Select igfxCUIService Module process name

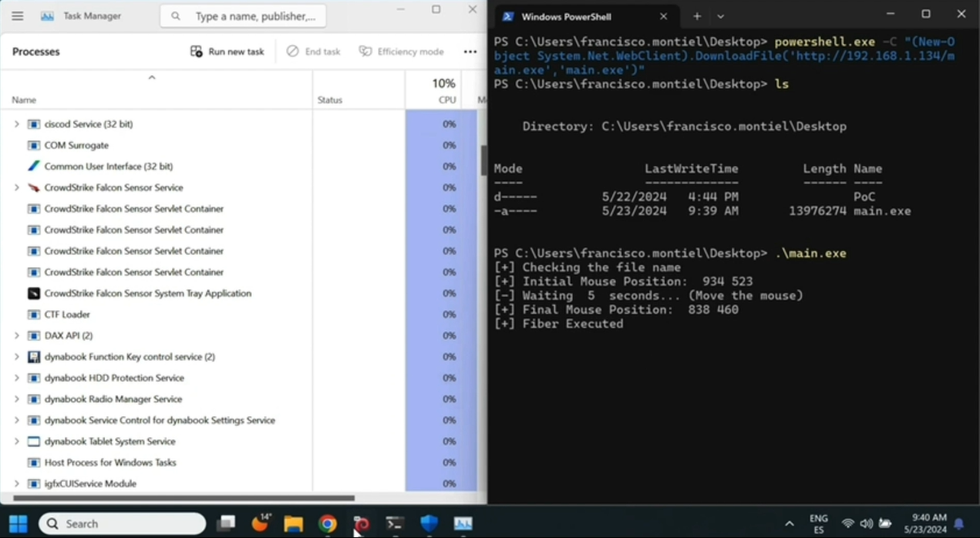coord(90,484)
